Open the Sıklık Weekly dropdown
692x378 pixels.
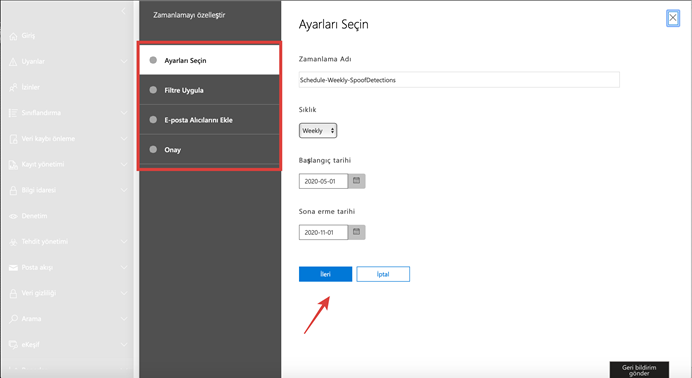click(318, 131)
